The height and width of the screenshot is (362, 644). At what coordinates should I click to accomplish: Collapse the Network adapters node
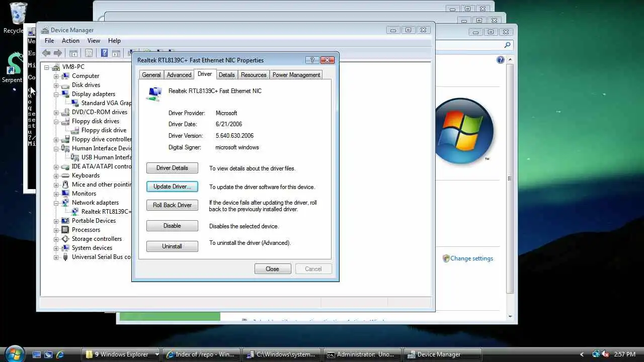point(56,203)
